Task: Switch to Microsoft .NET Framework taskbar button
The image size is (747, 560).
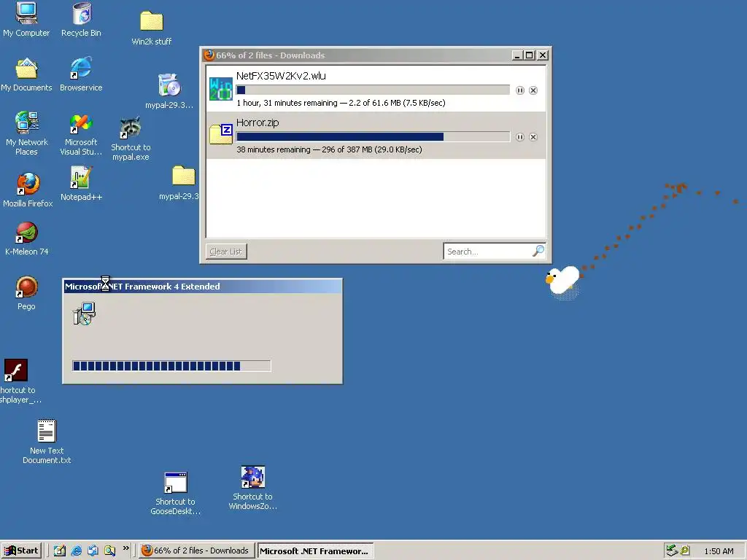Action: point(315,551)
